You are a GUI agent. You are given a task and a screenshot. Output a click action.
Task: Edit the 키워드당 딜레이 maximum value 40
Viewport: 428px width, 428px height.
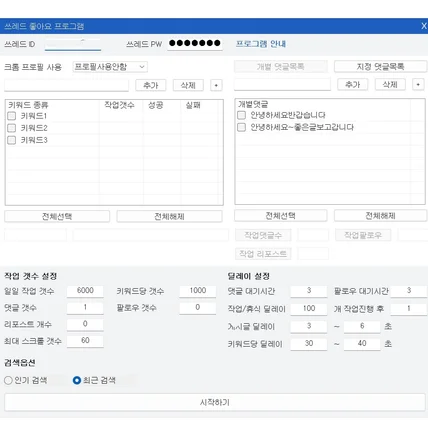(362, 344)
